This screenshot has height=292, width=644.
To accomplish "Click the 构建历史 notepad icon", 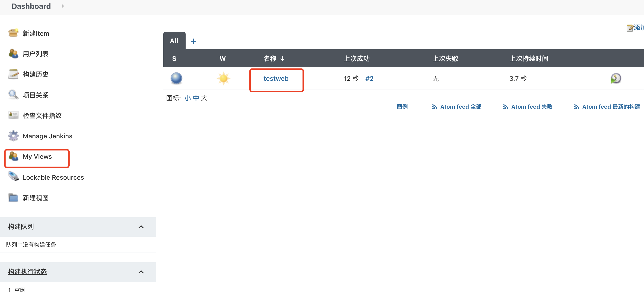I will [13, 74].
